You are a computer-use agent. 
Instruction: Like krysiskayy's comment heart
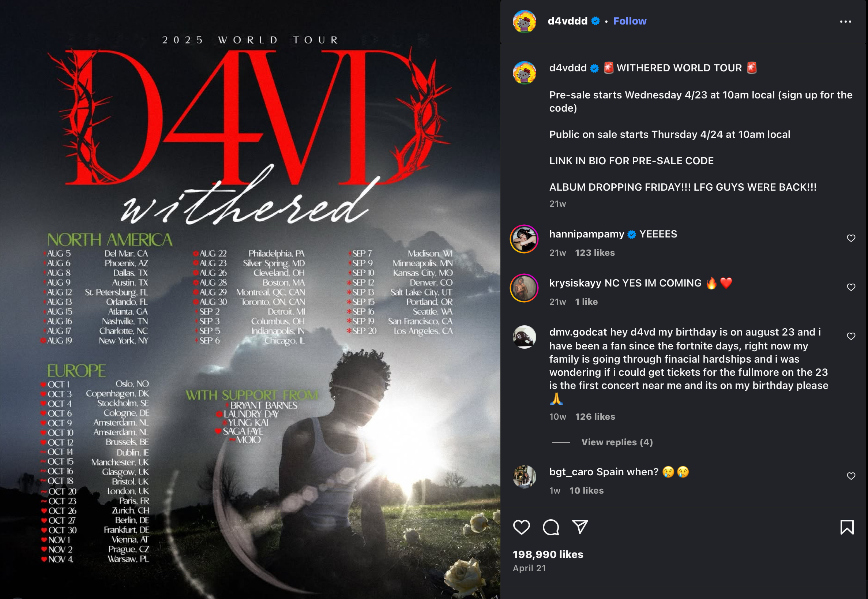point(851,287)
